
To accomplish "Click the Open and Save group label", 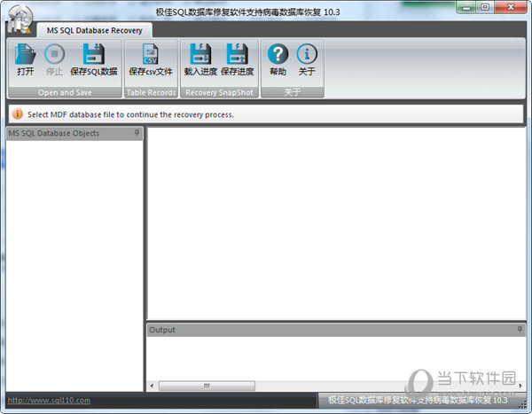I will pyautogui.click(x=65, y=93).
